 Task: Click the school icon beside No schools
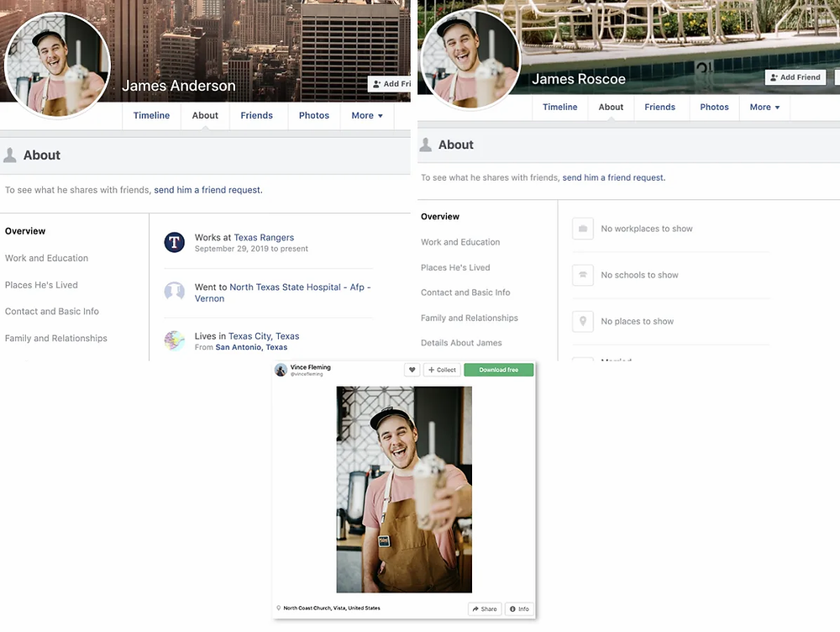point(583,275)
